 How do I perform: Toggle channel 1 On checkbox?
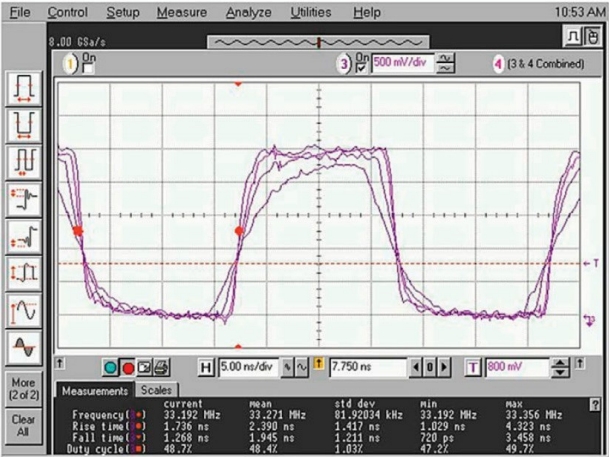[88, 69]
